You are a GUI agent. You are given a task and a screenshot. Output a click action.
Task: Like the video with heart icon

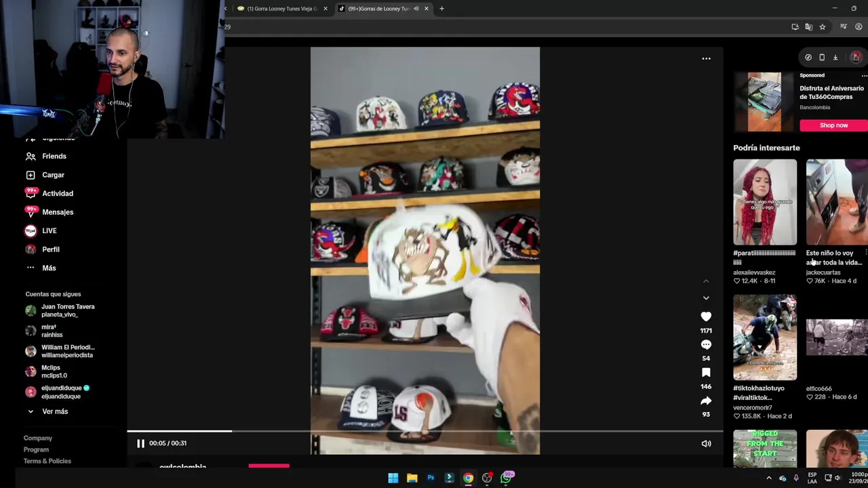(x=706, y=317)
